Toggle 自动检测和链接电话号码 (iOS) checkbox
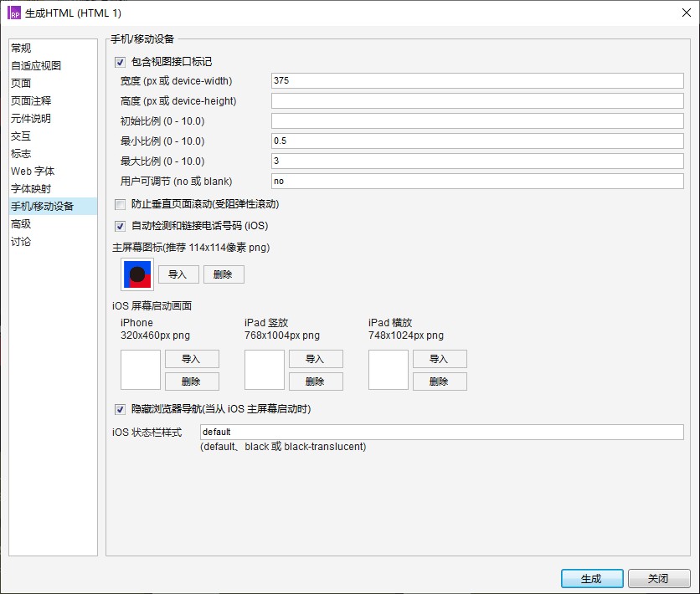The width and height of the screenshot is (700, 594). coord(120,226)
